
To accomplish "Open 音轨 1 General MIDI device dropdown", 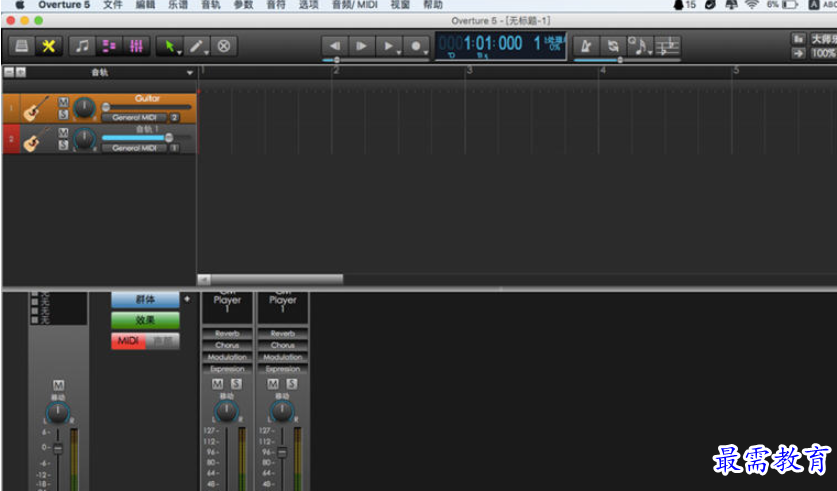I will 135,148.
